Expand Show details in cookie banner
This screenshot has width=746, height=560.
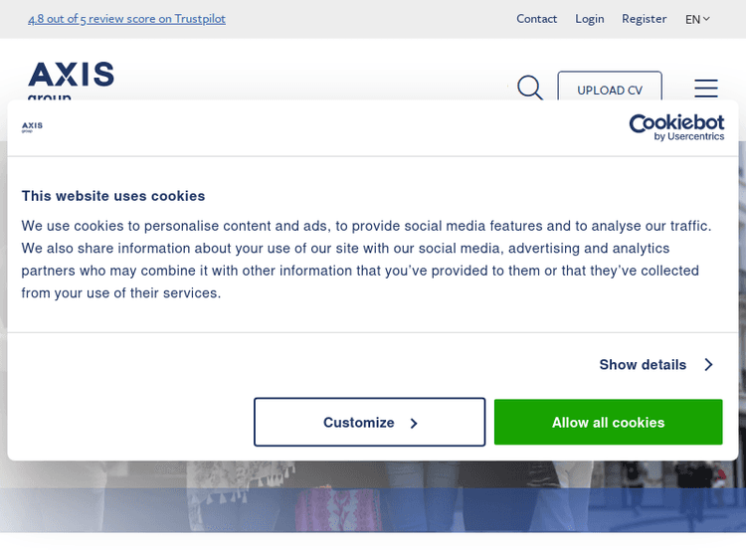pos(643,365)
